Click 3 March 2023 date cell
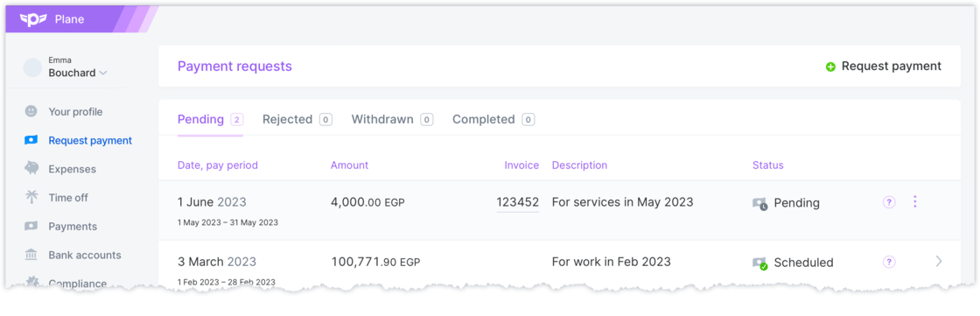 [217, 262]
